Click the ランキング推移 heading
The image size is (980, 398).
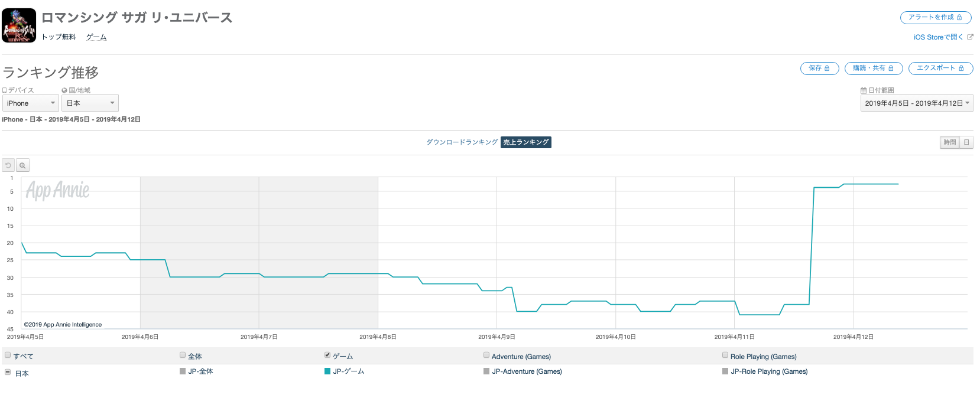[51, 73]
